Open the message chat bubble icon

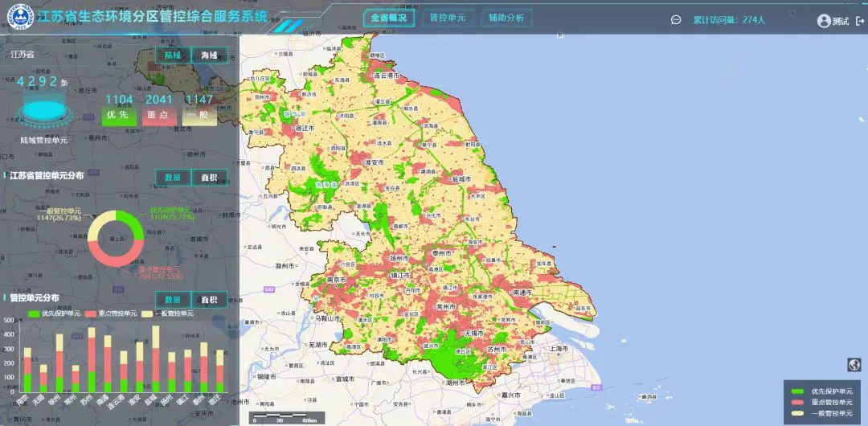click(x=676, y=21)
